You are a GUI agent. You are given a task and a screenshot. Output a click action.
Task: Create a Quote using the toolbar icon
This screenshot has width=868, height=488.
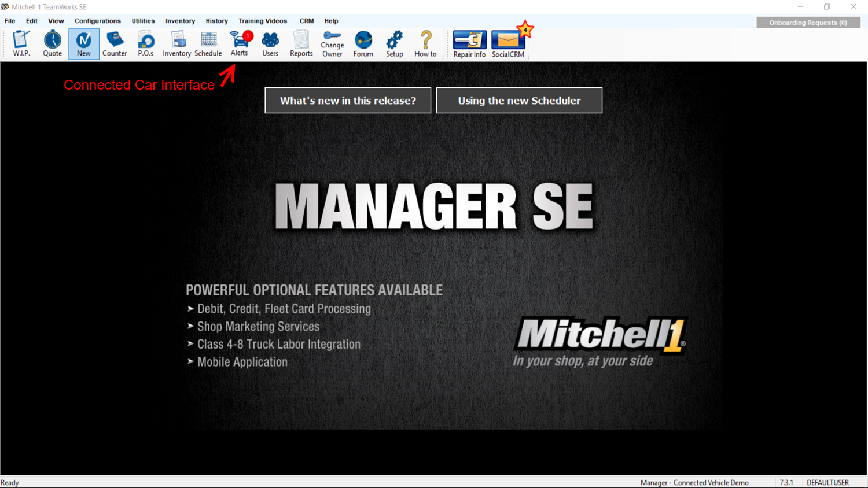[x=52, y=43]
